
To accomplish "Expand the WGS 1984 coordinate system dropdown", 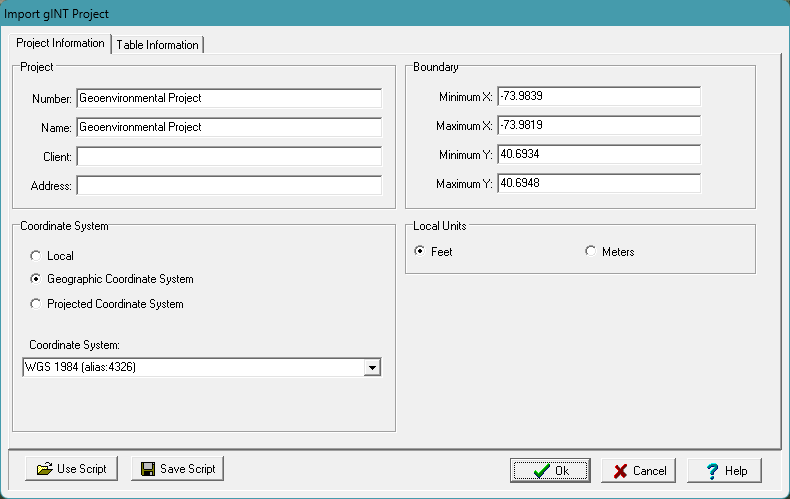I will coord(372,368).
